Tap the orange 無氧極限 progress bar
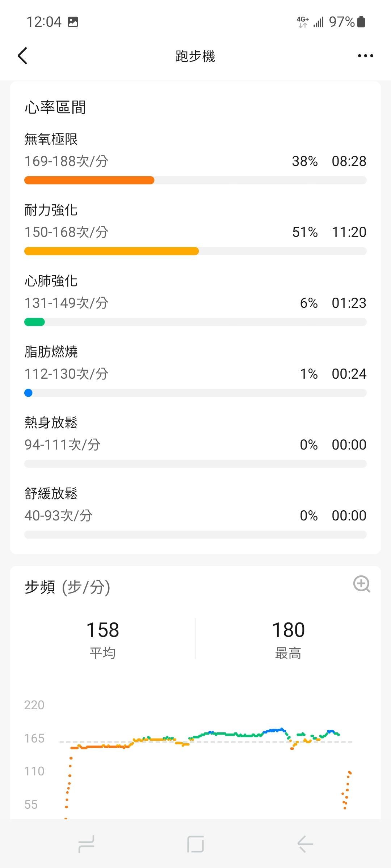Image resolution: width=391 pixels, height=868 pixels. point(89,180)
